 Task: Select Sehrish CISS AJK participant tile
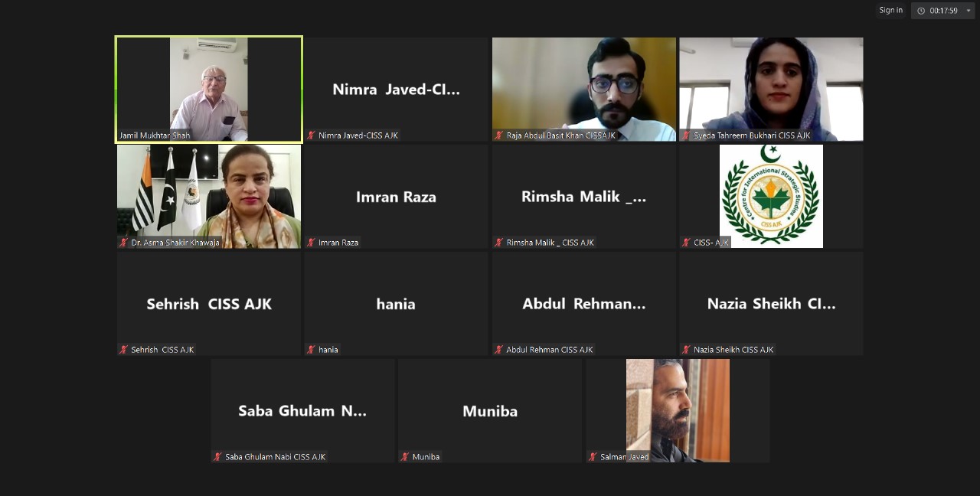coord(209,303)
